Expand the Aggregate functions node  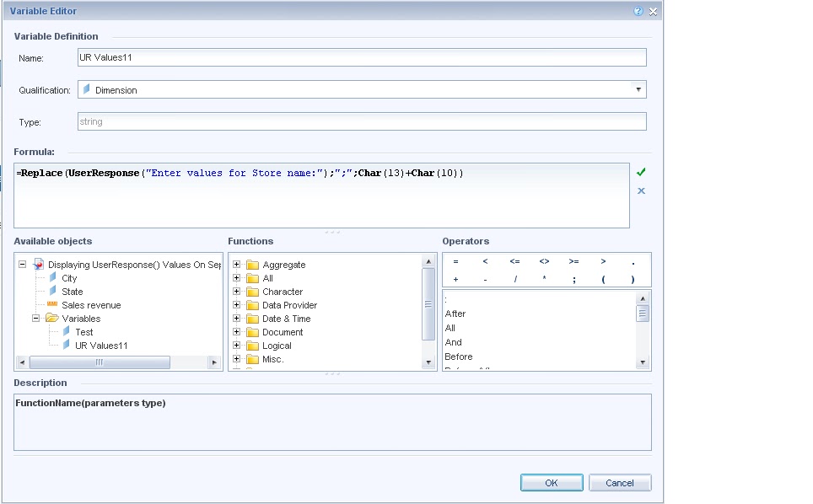[x=237, y=264]
